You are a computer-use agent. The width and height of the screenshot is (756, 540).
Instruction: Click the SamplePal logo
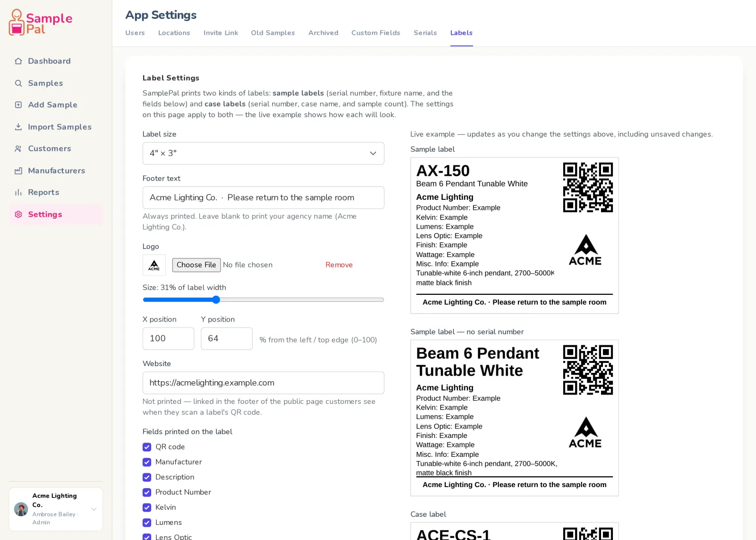(41, 22)
